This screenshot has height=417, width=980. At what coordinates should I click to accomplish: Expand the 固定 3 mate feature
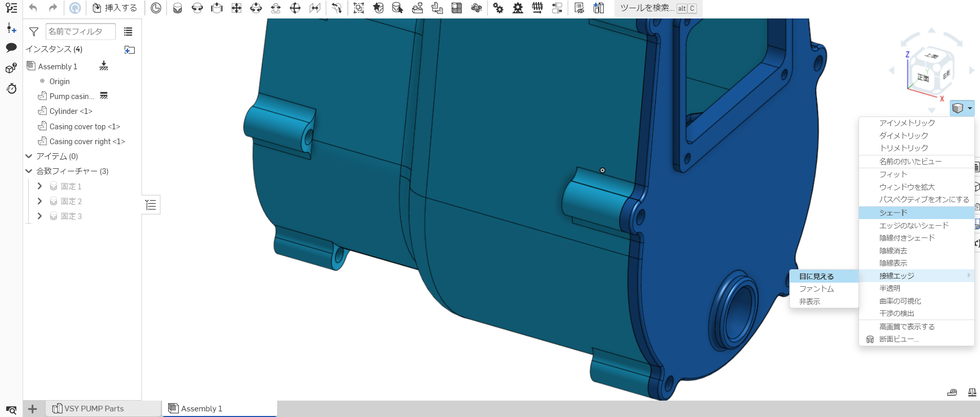[39, 216]
